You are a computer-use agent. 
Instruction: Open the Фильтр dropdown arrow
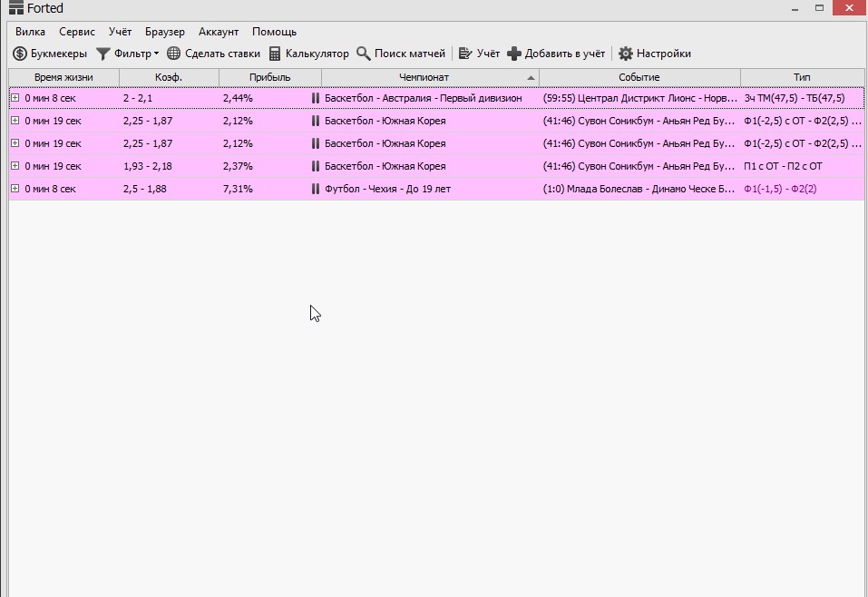tap(156, 54)
